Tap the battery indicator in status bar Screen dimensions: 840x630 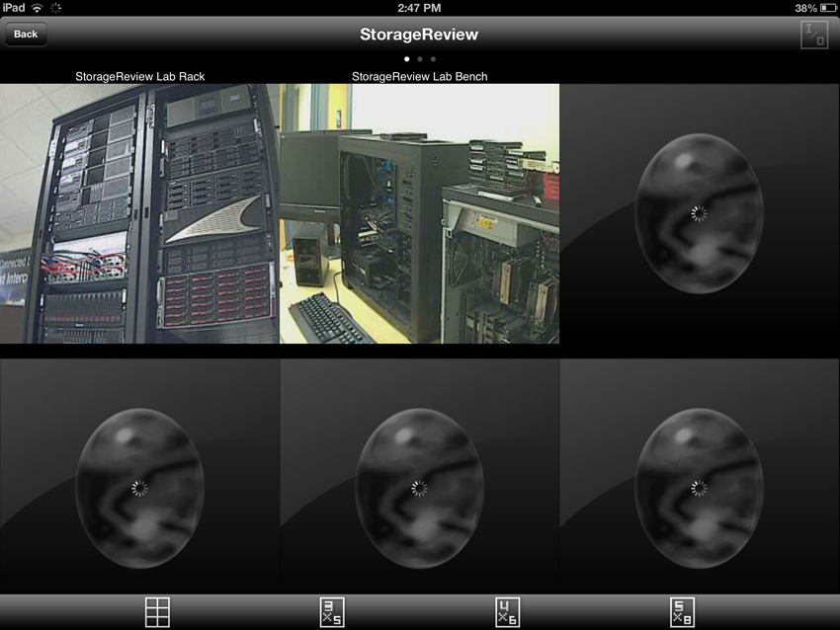[828, 8]
